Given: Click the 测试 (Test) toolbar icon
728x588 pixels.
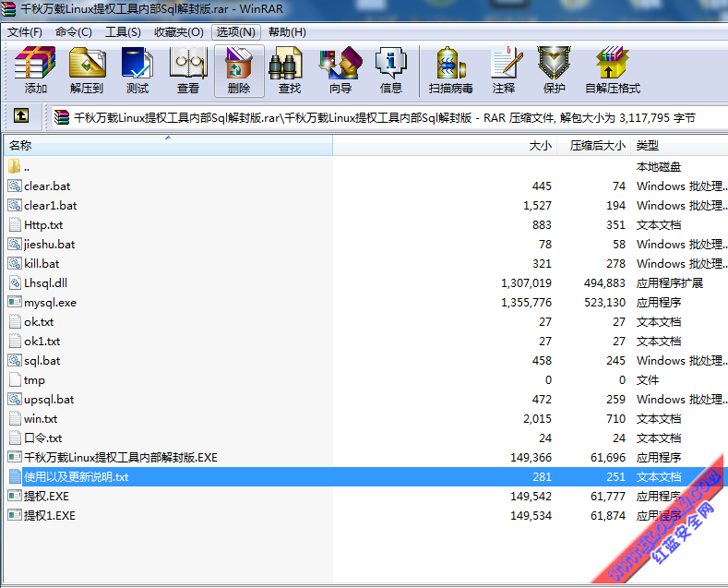Looking at the screenshot, I should (x=137, y=70).
